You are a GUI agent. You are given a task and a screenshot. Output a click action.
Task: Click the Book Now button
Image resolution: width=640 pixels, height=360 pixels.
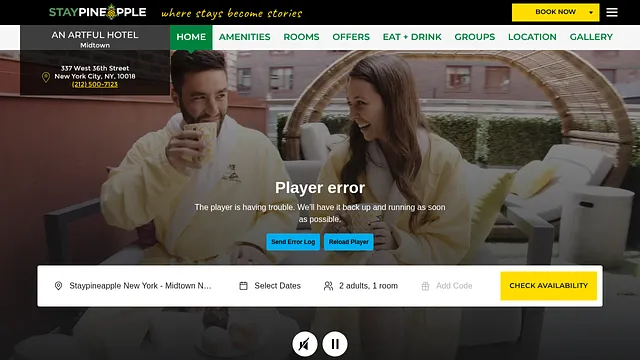pos(556,12)
